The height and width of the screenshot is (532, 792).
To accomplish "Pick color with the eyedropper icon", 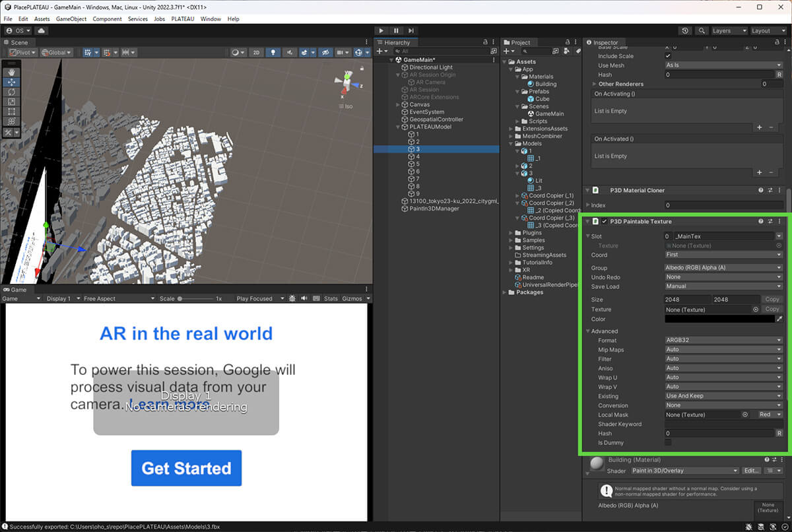I will [779, 319].
